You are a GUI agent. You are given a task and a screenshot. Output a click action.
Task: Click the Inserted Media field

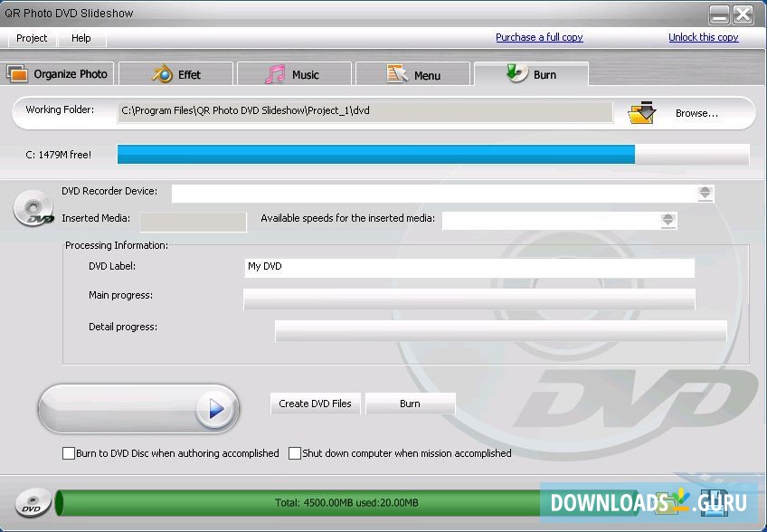point(193,222)
